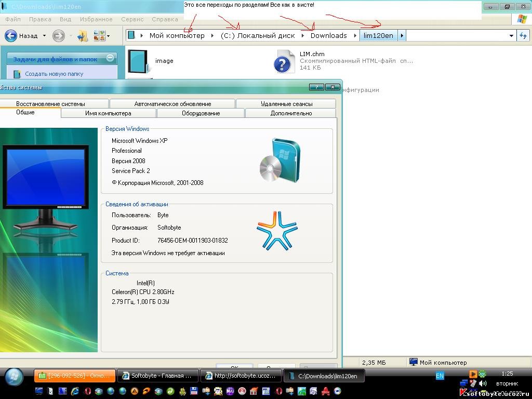
Task: Switch to Дополнительно tab
Action: point(291,113)
